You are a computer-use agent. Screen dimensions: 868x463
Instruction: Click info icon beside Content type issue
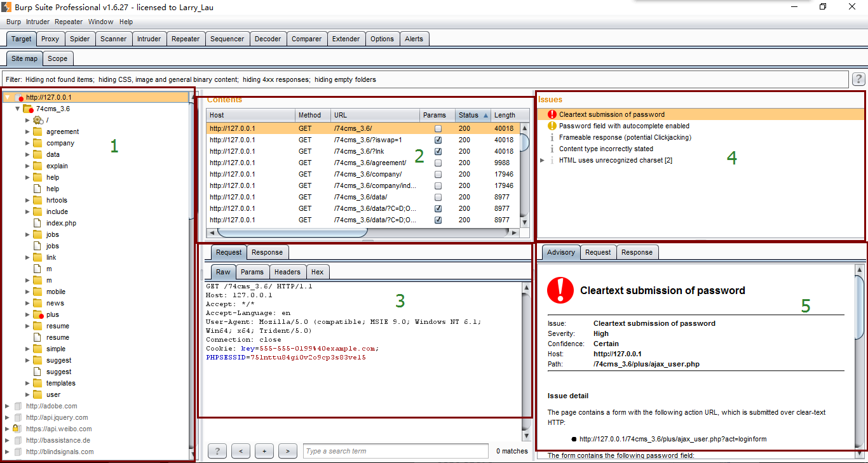click(x=552, y=149)
